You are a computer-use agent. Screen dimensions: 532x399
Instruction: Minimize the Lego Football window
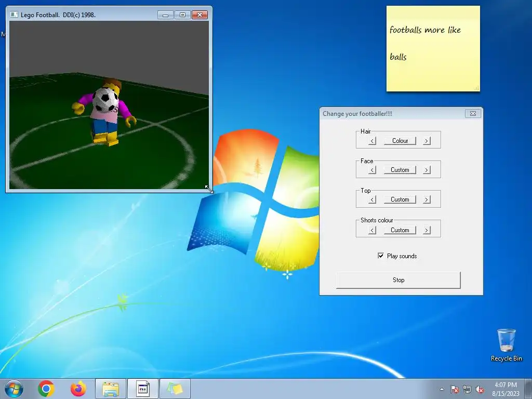(x=165, y=15)
